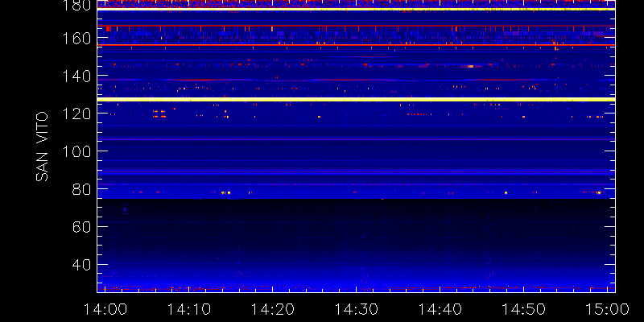Click the 14:50 time axis label

coord(524,309)
